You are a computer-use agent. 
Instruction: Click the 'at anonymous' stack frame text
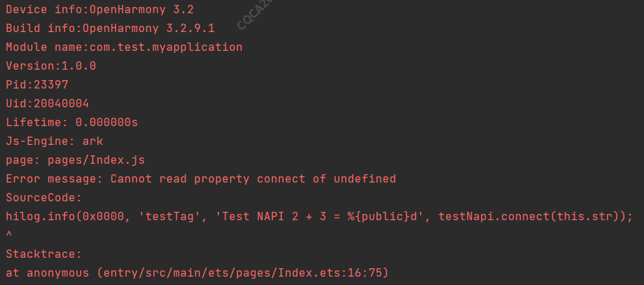click(47, 273)
